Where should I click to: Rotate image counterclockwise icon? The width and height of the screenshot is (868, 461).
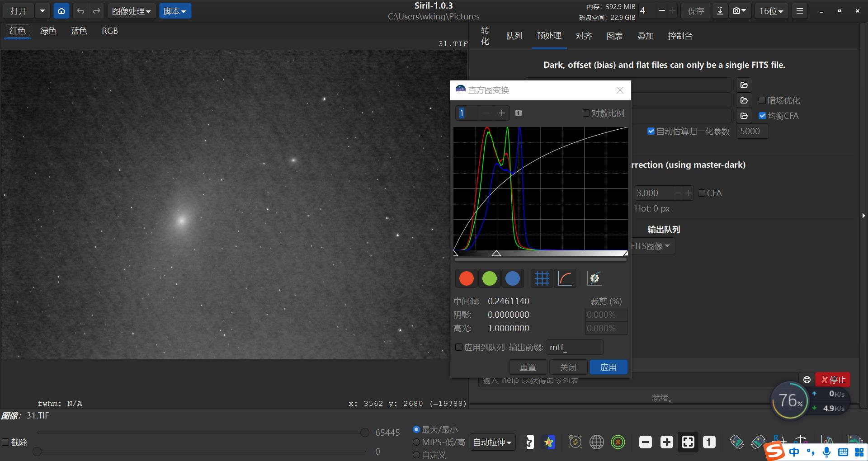(737, 442)
